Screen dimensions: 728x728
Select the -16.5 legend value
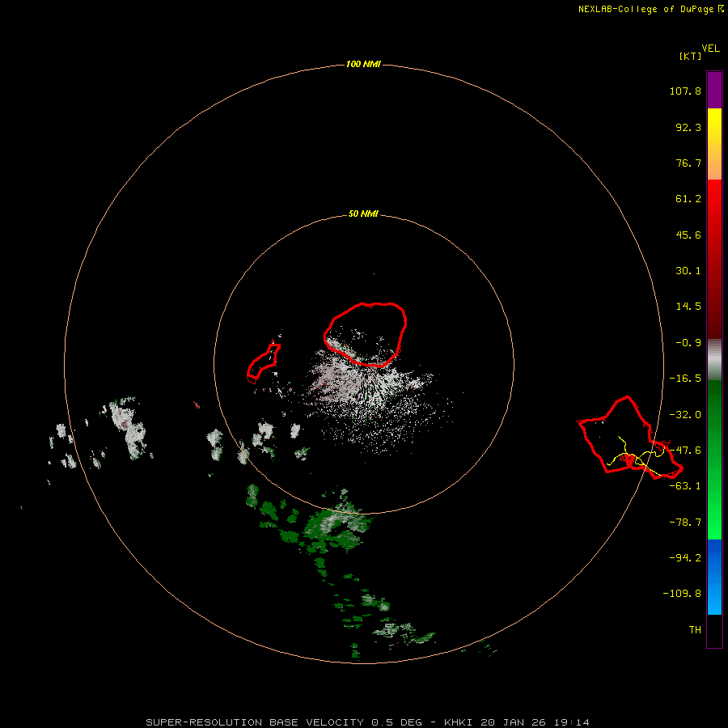(x=685, y=379)
